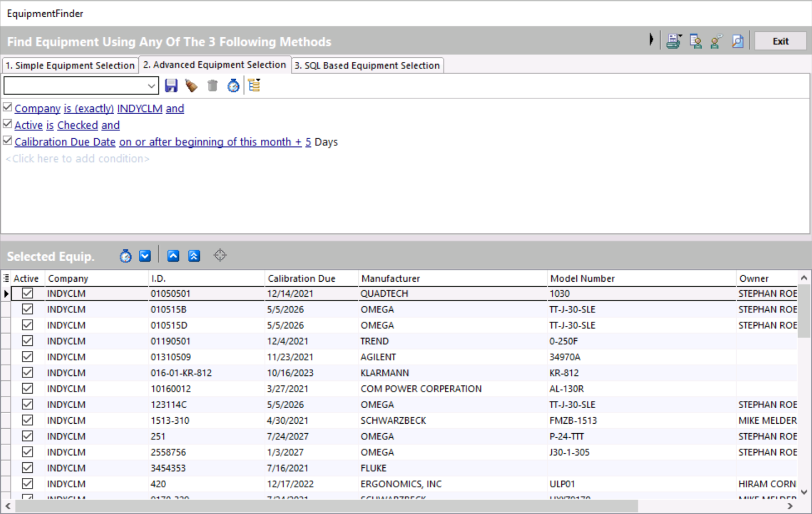This screenshot has height=514, width=812.
Task: Open the saved filter combo box dropdown
Action: [151, 86]
